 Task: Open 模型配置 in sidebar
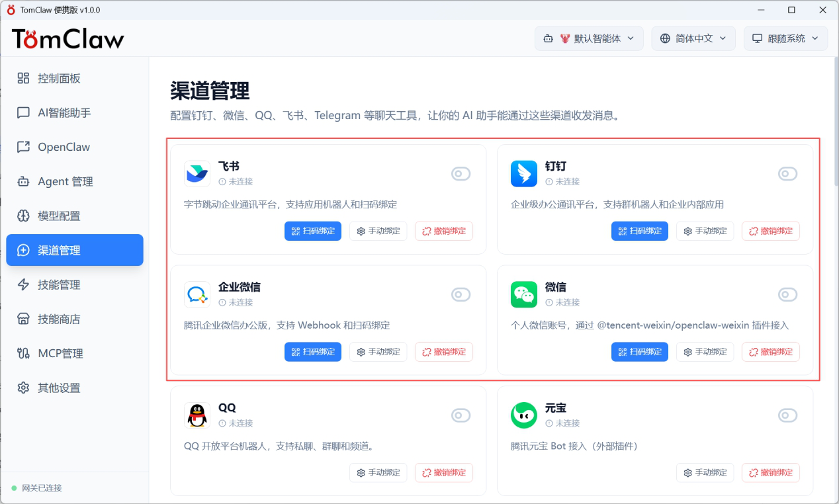(75, 216)
